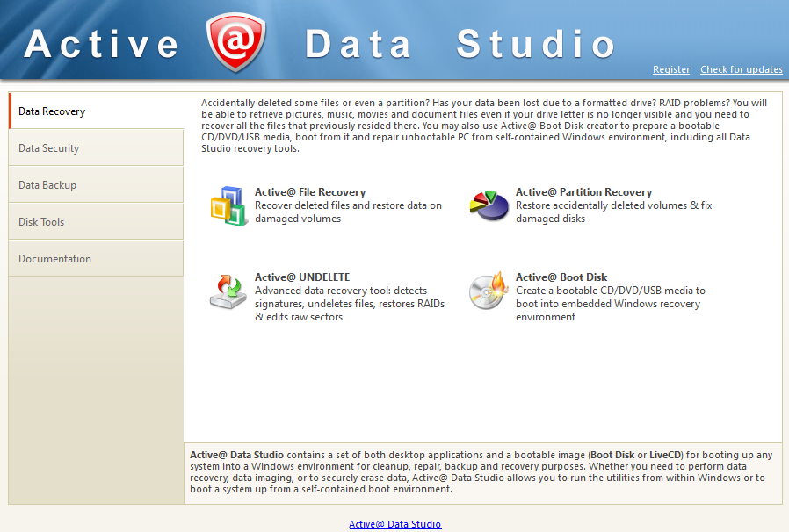The width and height of the screenshot is (789, 532).
Task: Launch Active@ Boot Disk title
Action: tap(561, 277)
